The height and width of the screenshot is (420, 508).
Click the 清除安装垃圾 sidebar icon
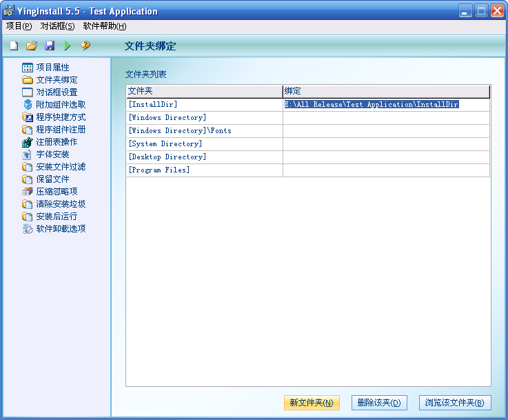click(28, 204)
